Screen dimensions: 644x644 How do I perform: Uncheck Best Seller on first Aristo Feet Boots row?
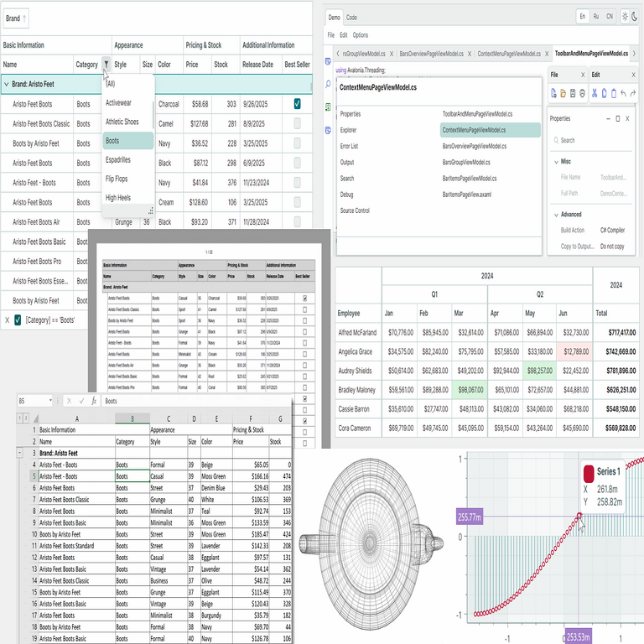(297, 104)
